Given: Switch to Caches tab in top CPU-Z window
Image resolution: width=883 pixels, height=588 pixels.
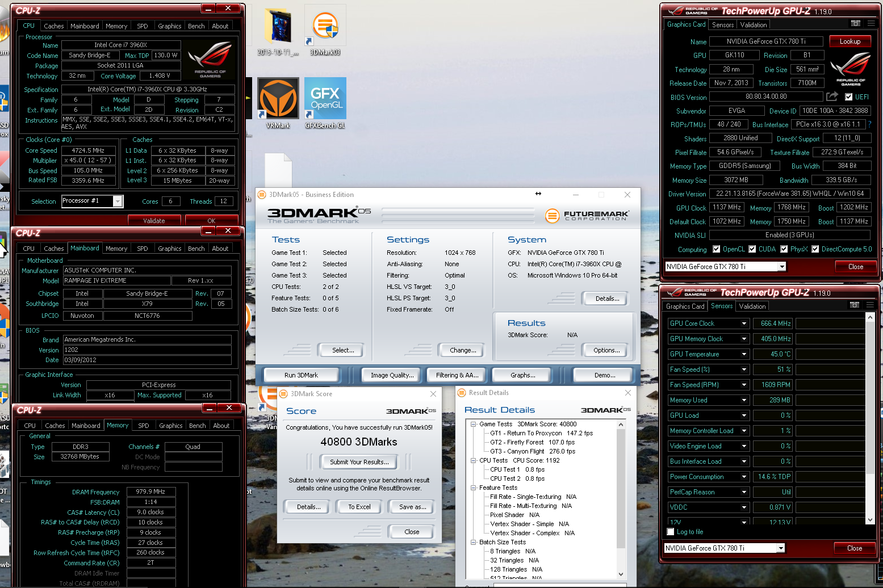Looking at the screenshot, I should 54,26.
